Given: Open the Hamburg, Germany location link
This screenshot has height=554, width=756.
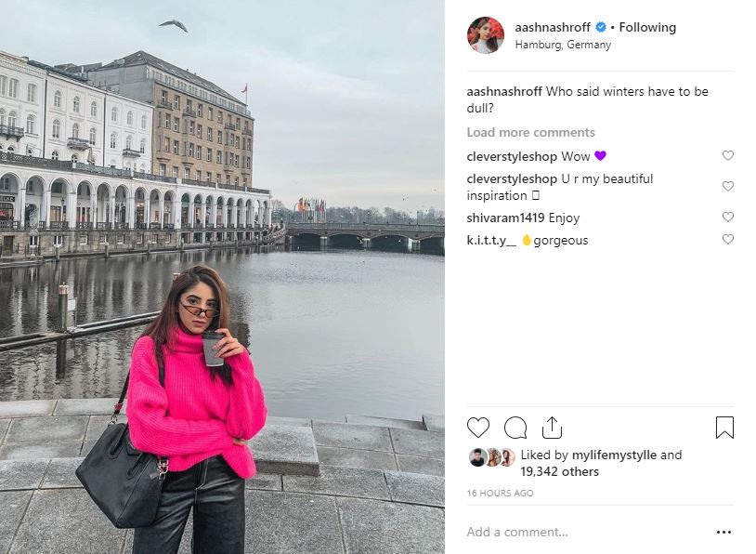Looking at the screenshot, I should tap(563, 45).
